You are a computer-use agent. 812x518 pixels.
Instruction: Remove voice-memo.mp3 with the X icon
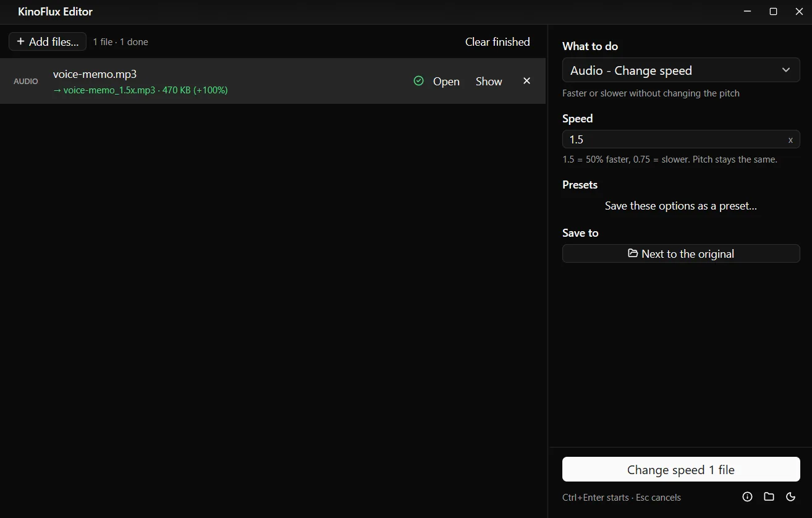[527, 81]
